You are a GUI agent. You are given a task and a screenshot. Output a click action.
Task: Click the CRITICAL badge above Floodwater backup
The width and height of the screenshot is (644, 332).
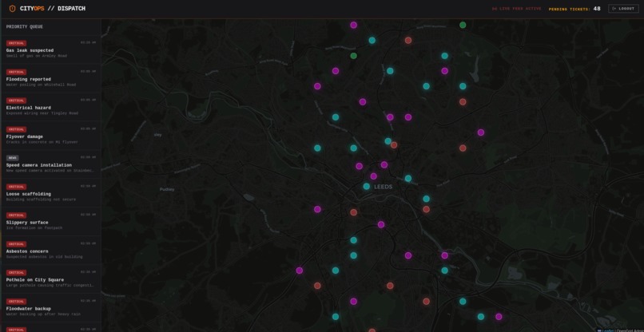17,301
